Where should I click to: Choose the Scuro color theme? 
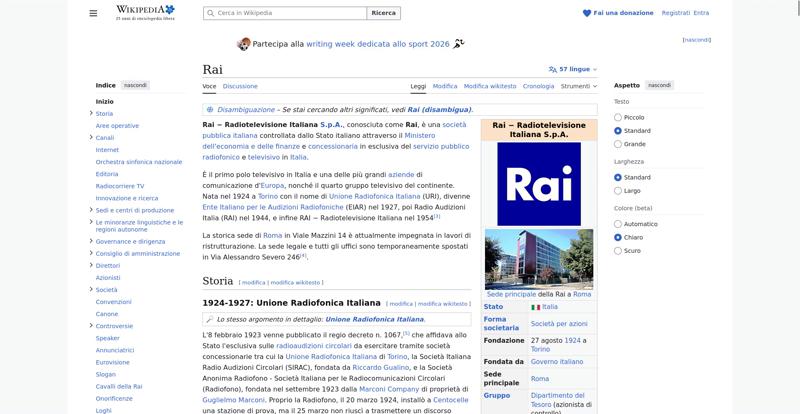click(x=618, y=251)
